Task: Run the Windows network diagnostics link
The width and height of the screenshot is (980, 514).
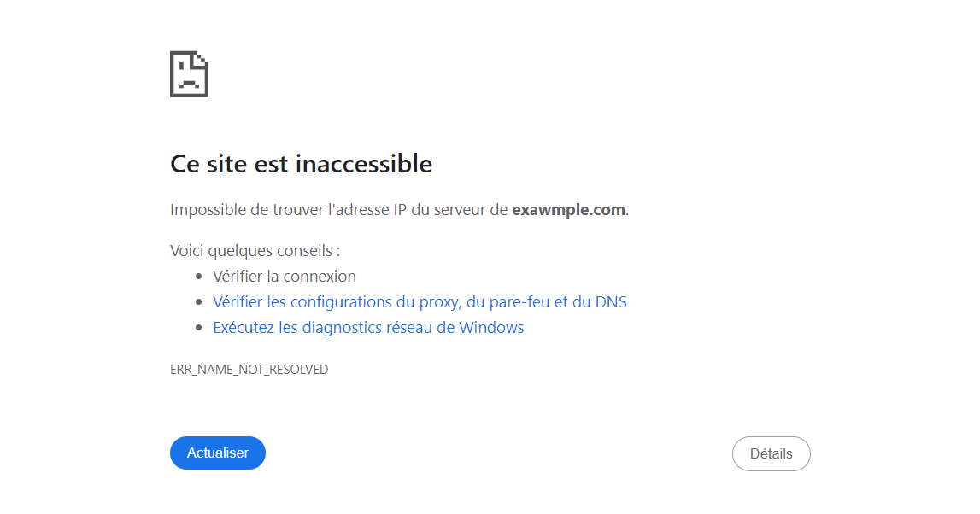Action: [x=368, y=328]
